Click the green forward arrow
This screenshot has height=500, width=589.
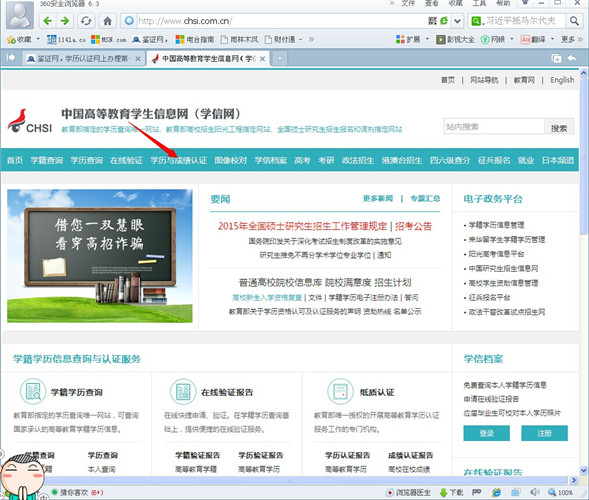tap(65, 21)
